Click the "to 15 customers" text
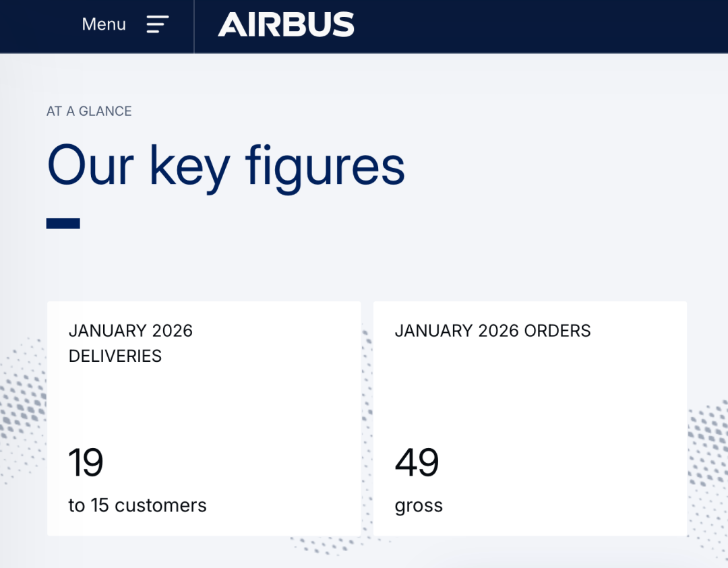Viewport: 728px width, 568px height. (138, 505)
